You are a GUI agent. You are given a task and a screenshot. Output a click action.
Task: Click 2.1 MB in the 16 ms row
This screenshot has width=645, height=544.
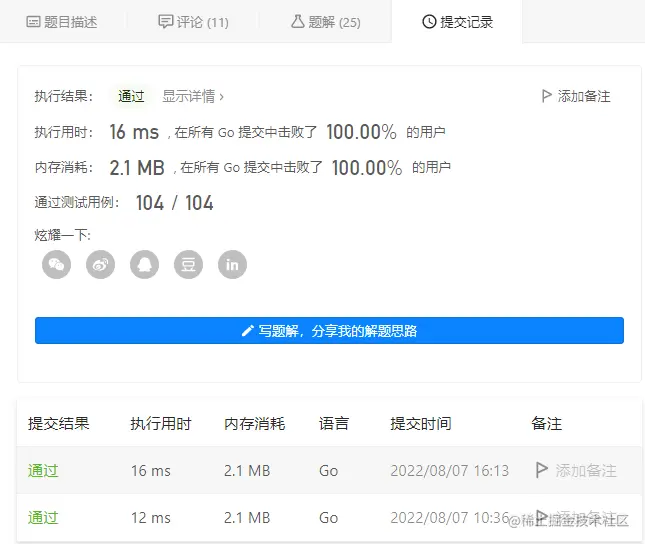247,470
